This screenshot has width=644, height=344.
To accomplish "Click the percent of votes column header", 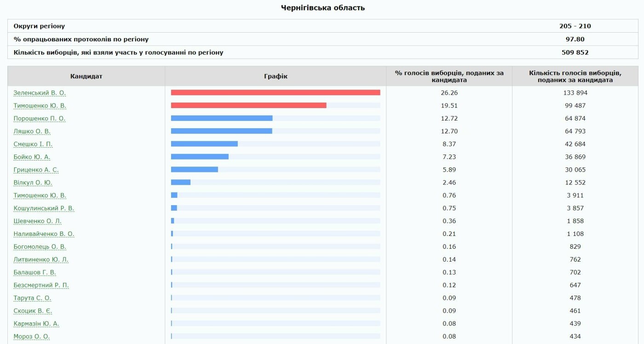I will point(449,76).
